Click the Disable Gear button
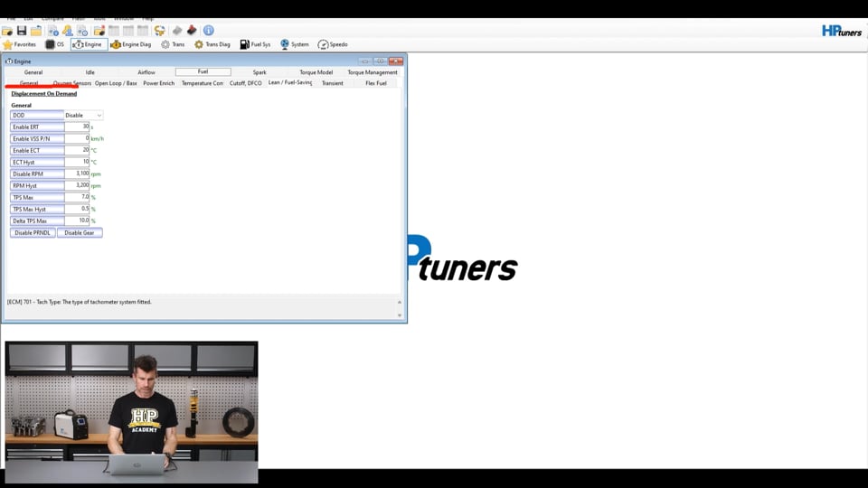The width and height of the screenshot is (868, 488). coord(80,233)
